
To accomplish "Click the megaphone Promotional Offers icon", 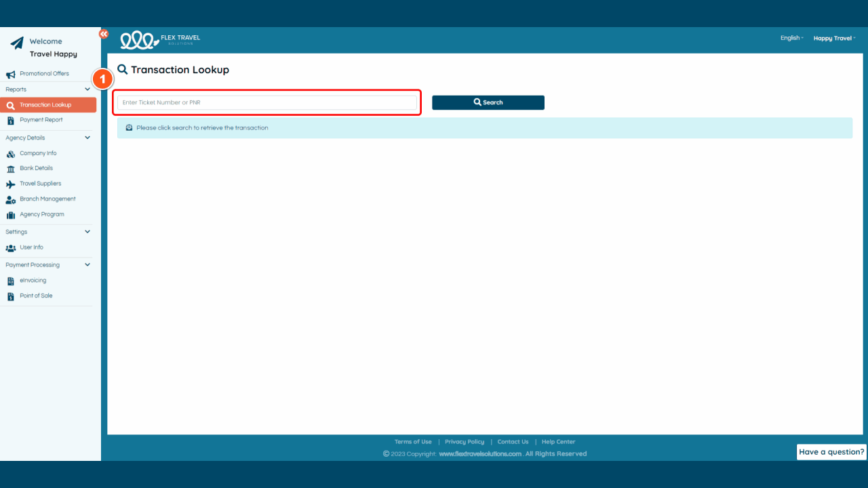I will point(11,74).
